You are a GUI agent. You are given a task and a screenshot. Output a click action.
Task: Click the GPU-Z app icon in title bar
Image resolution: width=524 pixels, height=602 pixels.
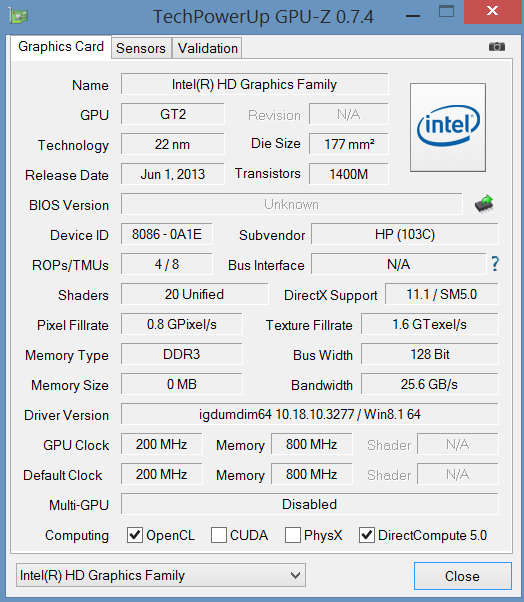tap(18, 16)
